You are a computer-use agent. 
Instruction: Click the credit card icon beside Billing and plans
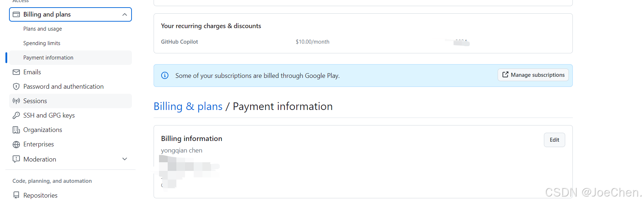pos(16,14)
